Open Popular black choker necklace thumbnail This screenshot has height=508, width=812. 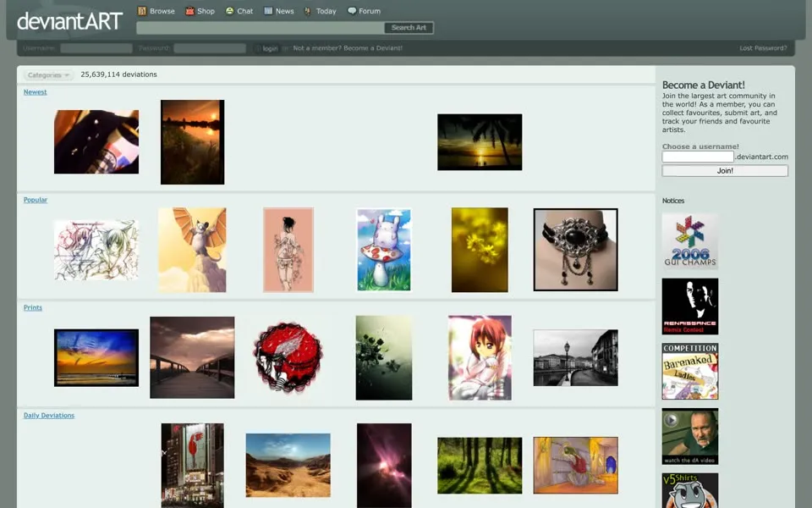tap(575, 250)
